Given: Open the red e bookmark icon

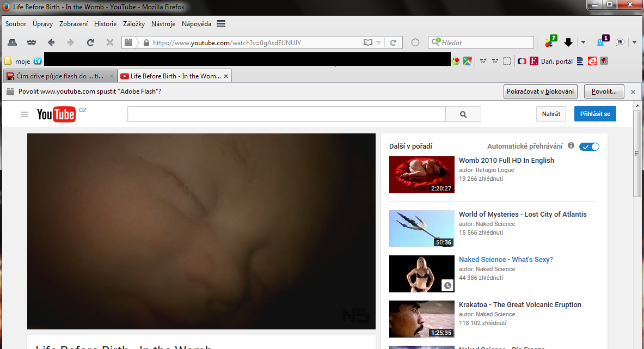Looking at the screenshot, I should click(x=592, y=61).
